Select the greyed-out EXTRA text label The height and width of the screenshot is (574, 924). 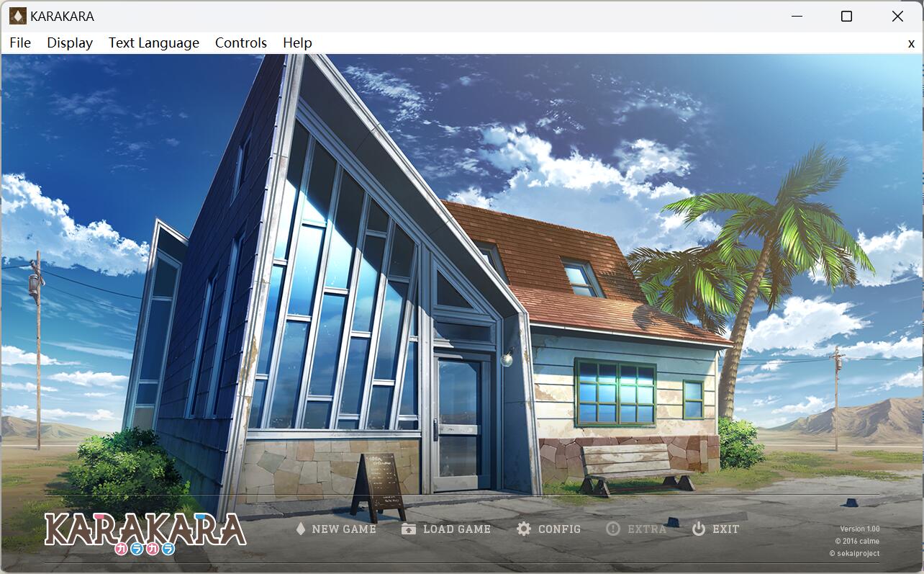(647, 529)
